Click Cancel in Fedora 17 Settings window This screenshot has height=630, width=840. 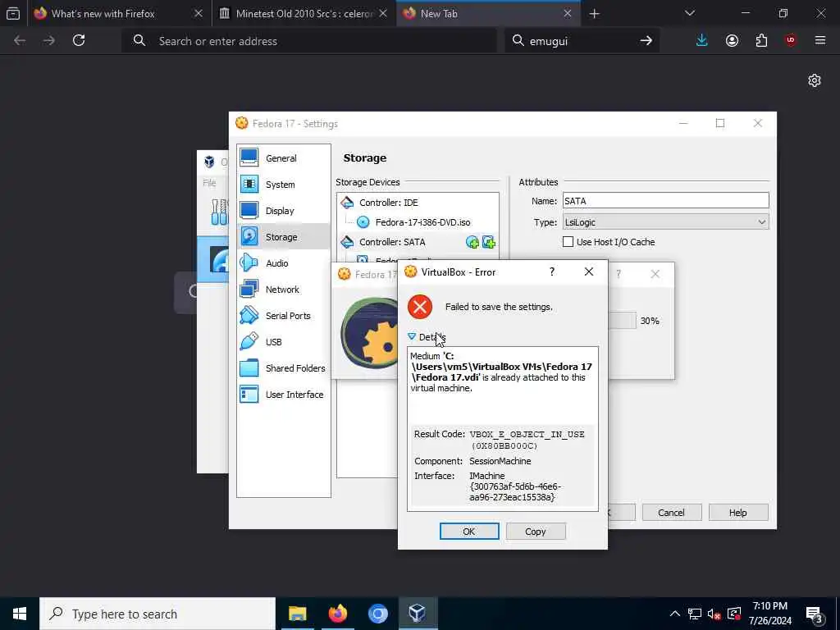point(671,513)
